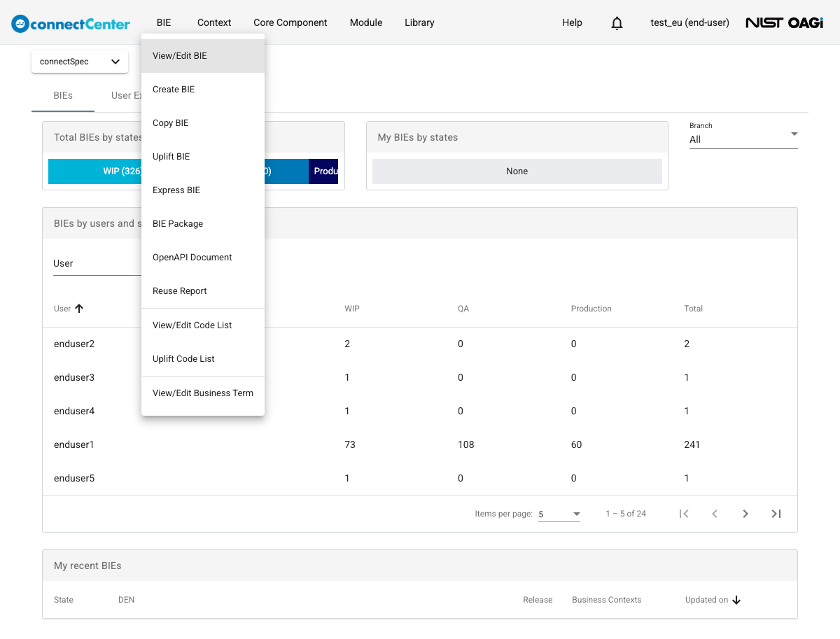Open View/Edit Business Term menu item
The image size is (840, 639).
pos(203,393)
